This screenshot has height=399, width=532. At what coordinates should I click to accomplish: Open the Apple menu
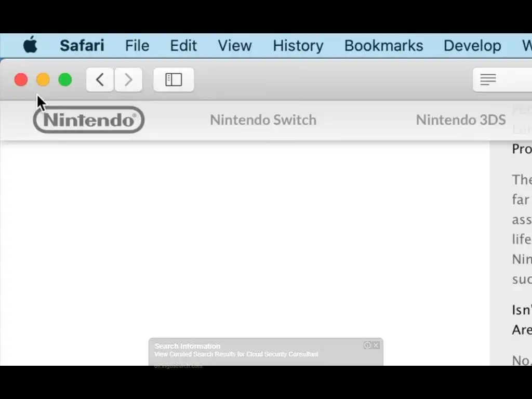pos(30,45)
